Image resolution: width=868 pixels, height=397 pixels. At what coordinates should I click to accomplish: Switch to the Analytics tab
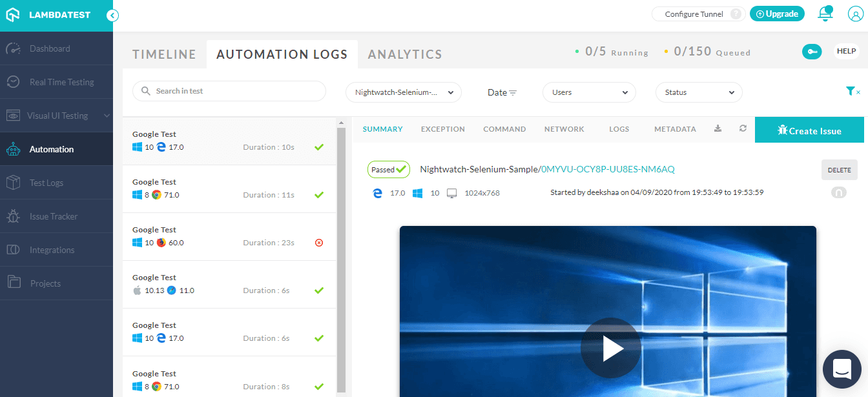pyautogui.click(x=405, y=55)
